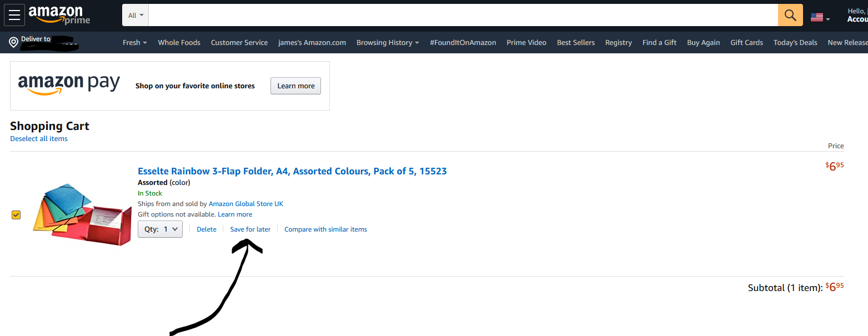Delete the Esselte folder from cart

point(207,229)
